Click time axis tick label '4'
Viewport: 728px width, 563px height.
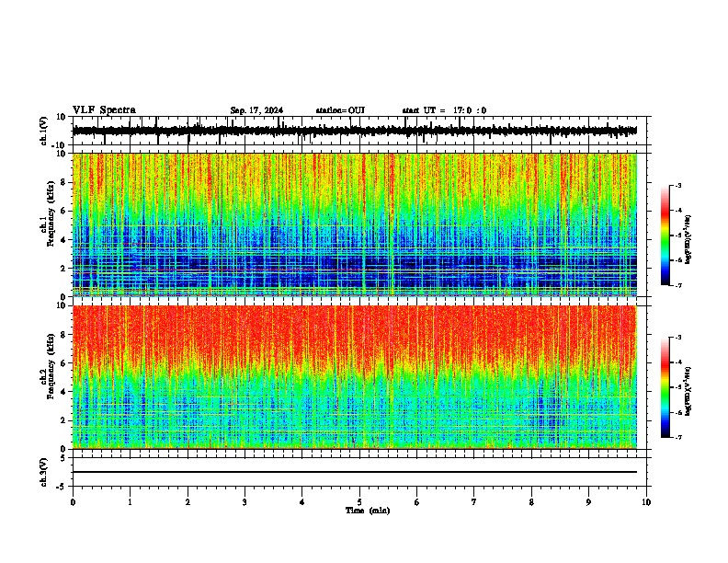tap(302, 502)
